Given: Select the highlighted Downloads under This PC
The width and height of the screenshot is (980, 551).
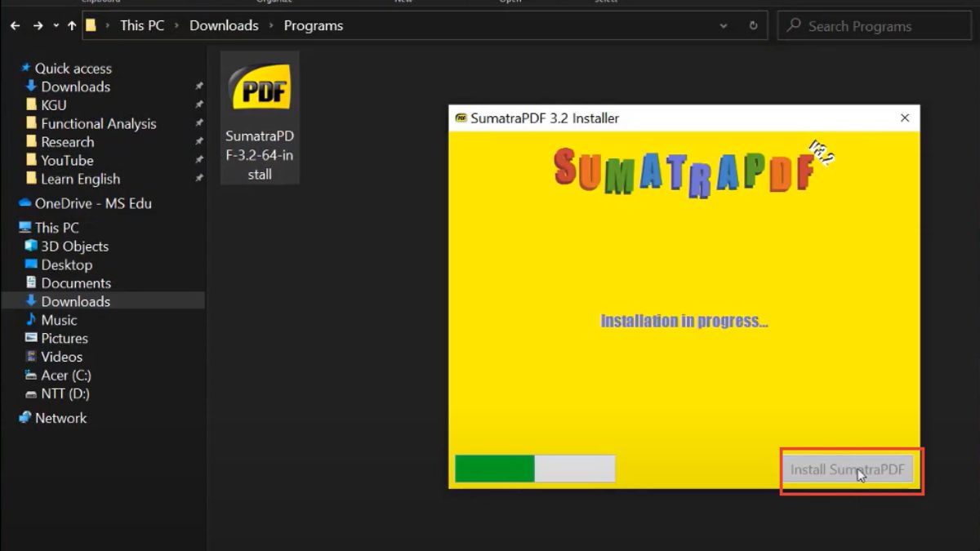Looking at the screenshot, I should pos(103,301).
